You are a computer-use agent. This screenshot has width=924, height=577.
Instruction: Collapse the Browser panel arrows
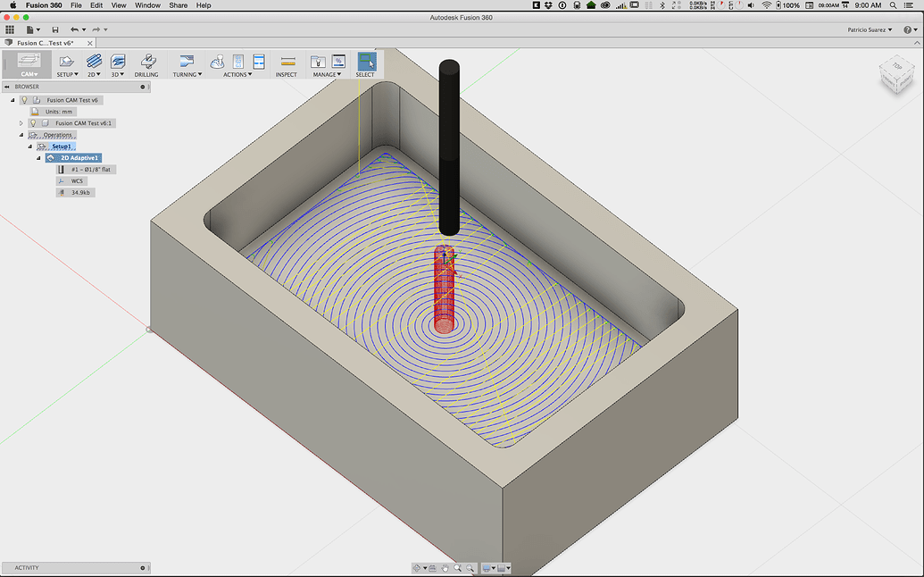click(7, 87)
